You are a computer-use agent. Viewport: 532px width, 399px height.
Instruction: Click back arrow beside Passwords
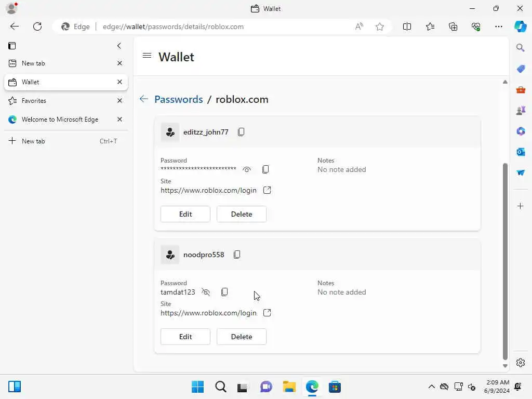pos(144,99)
